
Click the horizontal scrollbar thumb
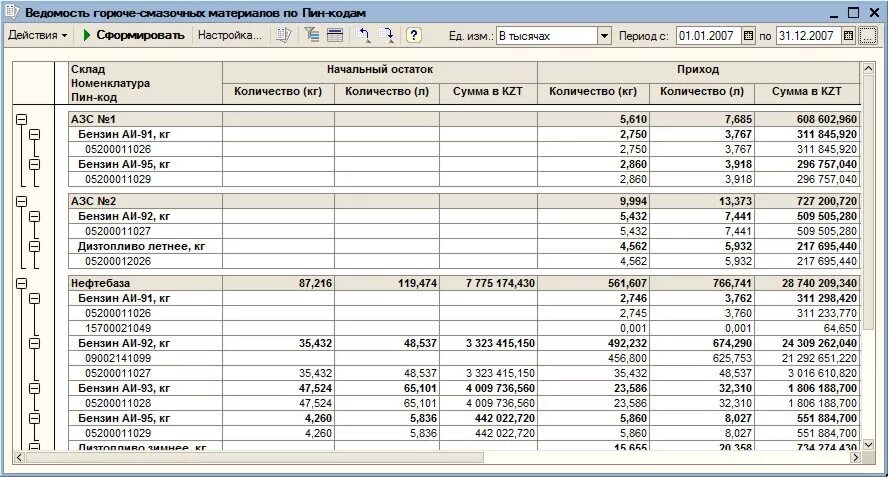[x=255, y=457]
